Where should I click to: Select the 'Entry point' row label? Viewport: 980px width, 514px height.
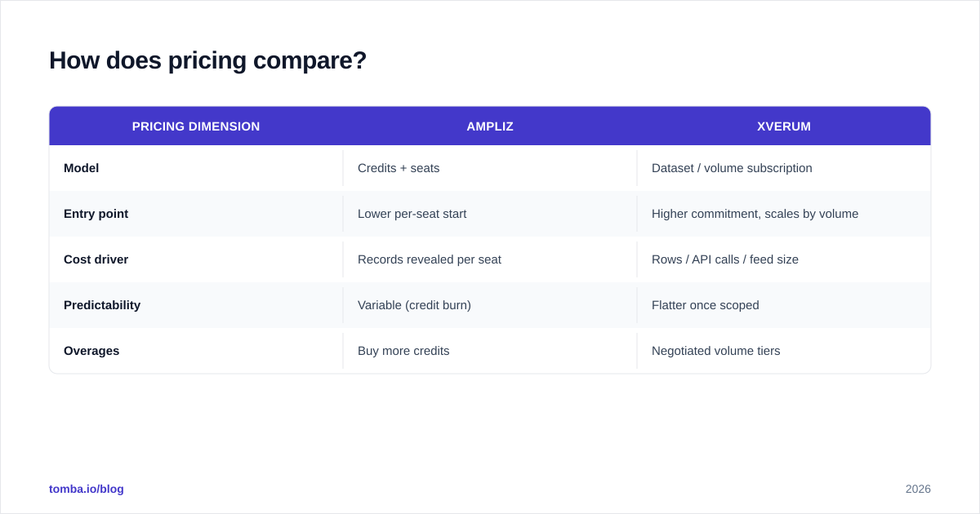96,214
